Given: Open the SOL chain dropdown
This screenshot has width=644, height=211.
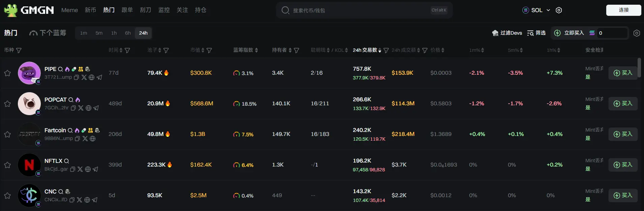Looking at the screenshot, I should [536, 10].
